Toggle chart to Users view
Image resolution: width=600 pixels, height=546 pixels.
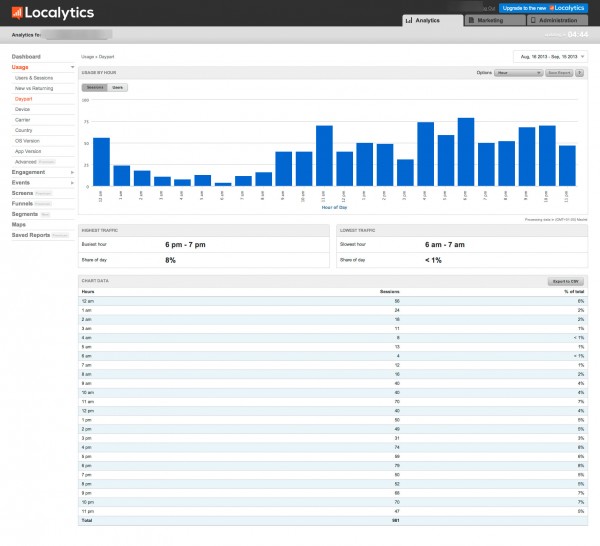pos(117,88)
